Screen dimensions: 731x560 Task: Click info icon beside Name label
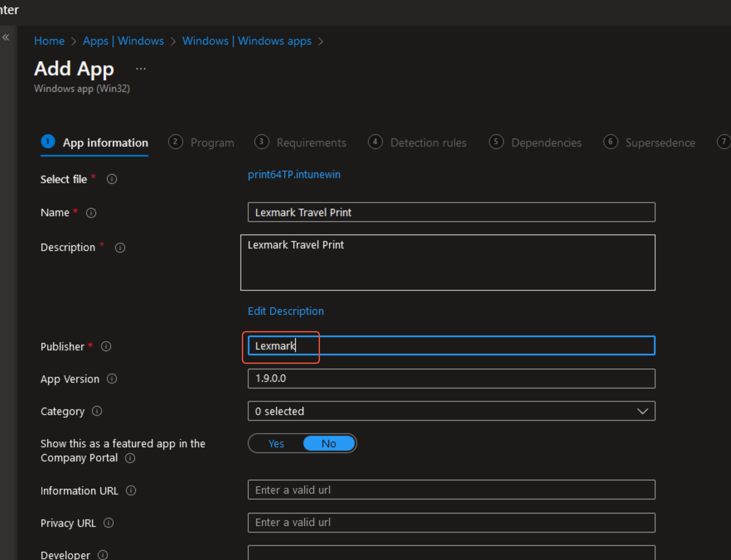pos(91,213)
